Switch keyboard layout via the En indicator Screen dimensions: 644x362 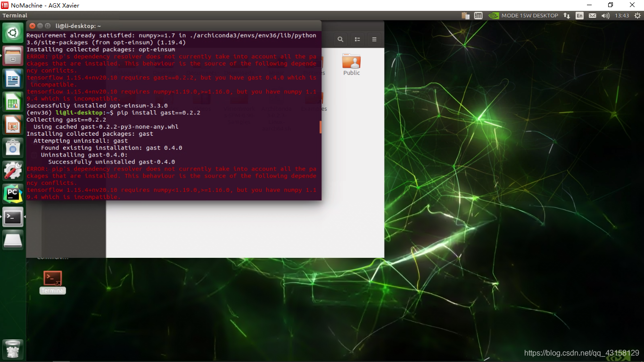[x=579, y=15]
